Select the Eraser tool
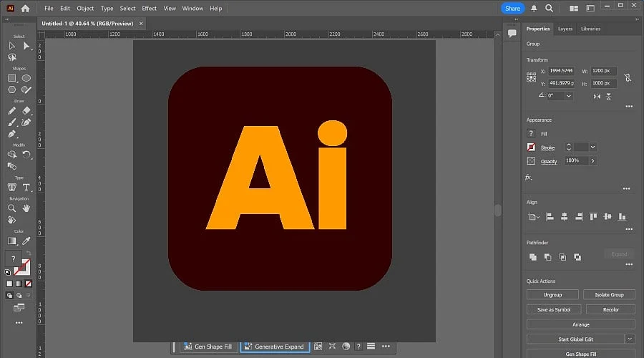The image size is (644, 358). [x=26, y=110]
